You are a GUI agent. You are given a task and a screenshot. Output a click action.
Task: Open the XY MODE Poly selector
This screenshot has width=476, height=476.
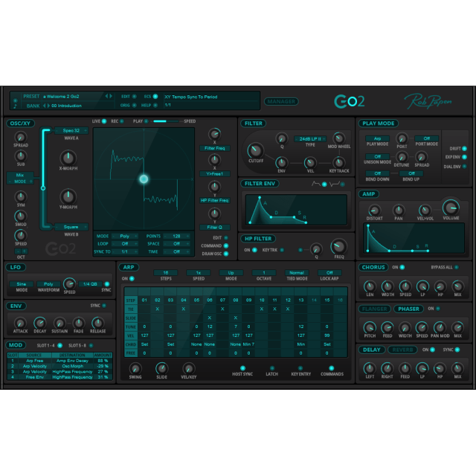pyautogui.click(x=125, y=236)
